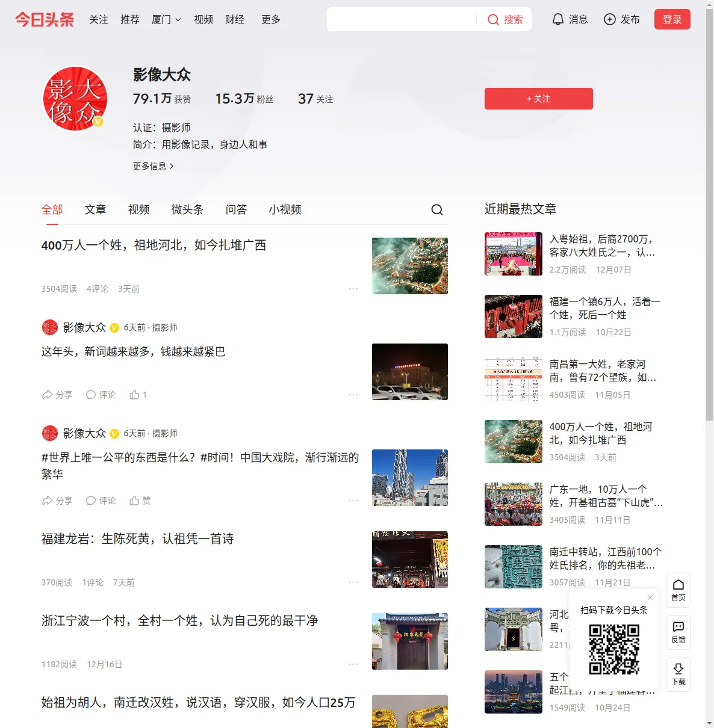The height and width of the screenshot is (728, 714).
Task: Click the search magnifier icon in header
Action: (x=493, y=20)
